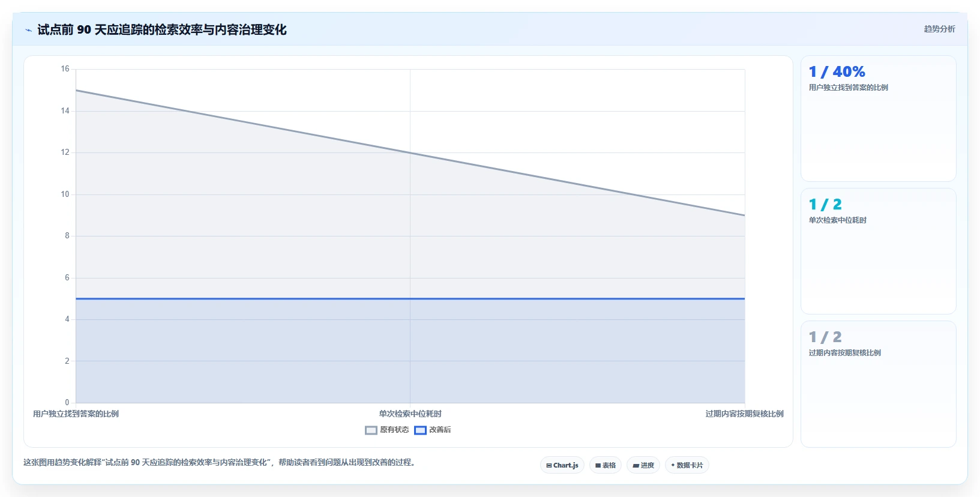Hide the 改善后 dataset via its label
The height and width of the screenshot is (497, 980).
point(440,430)
